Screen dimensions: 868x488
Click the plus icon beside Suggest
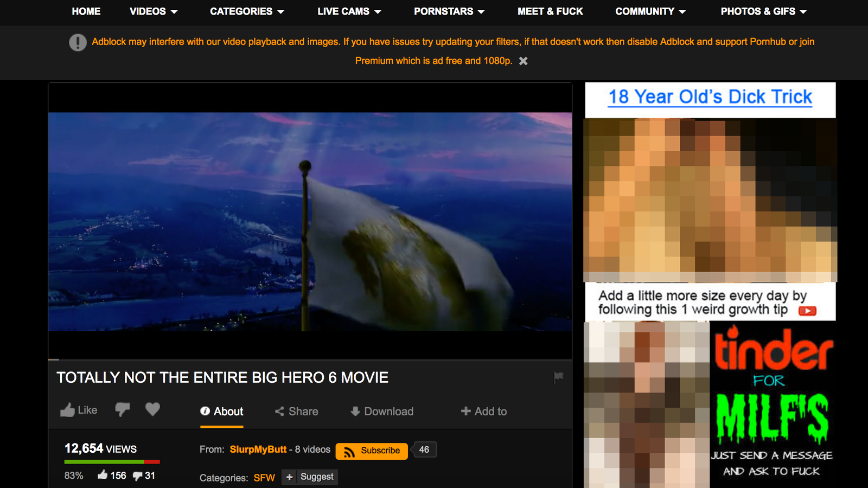tap(289, 477)
